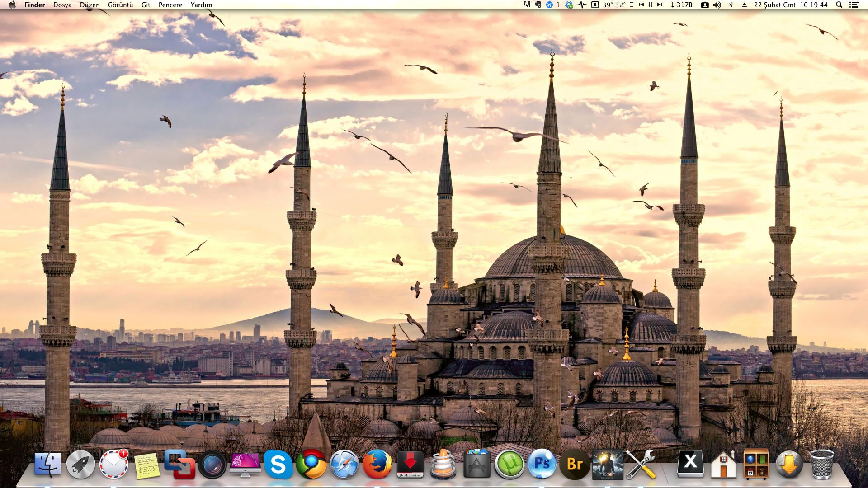The height and width of the screenshot is (488, 868).
Task: Open Launchpad from the dock
Action: click(81, 464)
